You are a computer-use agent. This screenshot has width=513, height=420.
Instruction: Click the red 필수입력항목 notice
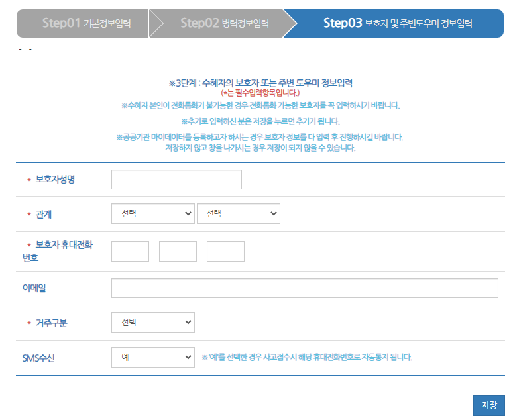pos(260,93)
